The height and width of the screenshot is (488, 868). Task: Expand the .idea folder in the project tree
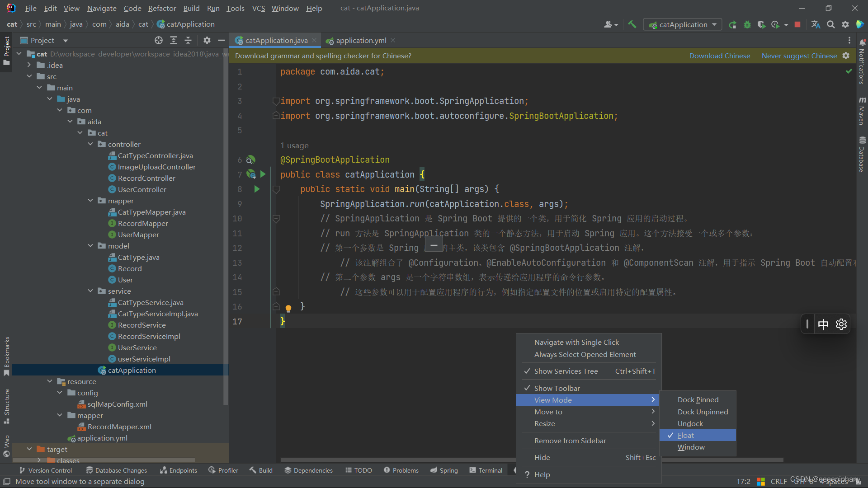(29, 65)
